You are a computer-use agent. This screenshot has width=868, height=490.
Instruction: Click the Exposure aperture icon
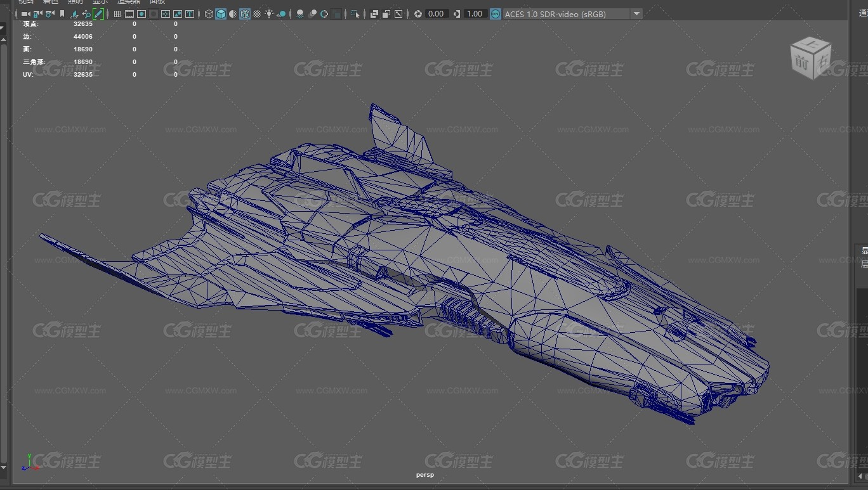click(418, 13)
